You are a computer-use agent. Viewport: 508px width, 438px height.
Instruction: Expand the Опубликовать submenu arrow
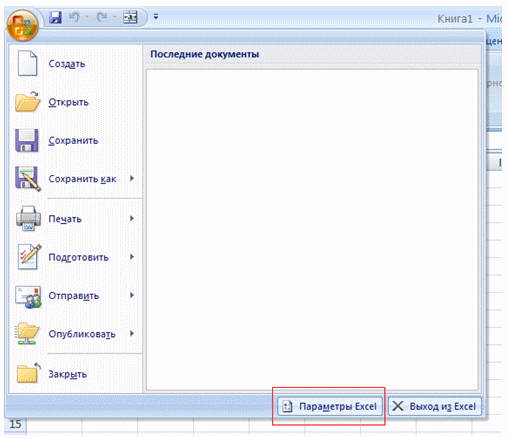(x=132, y=333)
